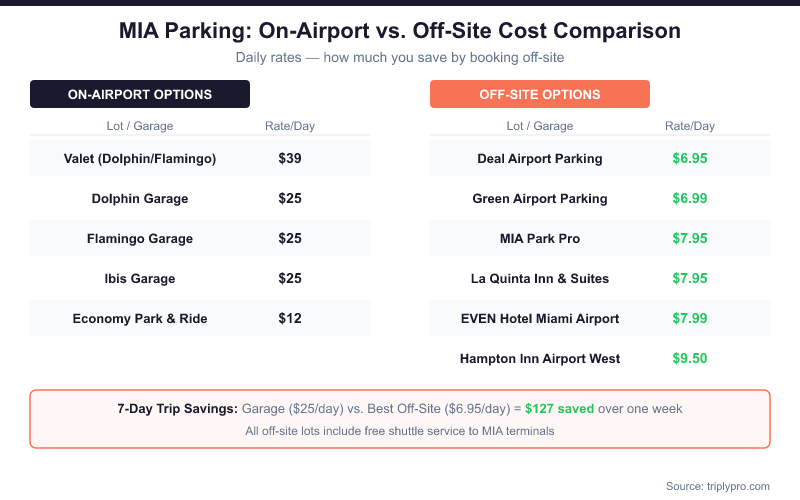This screenshot has width=800, height=500.
Task: Select the OFF-SITE OPTIONS header tab
Action: click(x=540, y=94)
